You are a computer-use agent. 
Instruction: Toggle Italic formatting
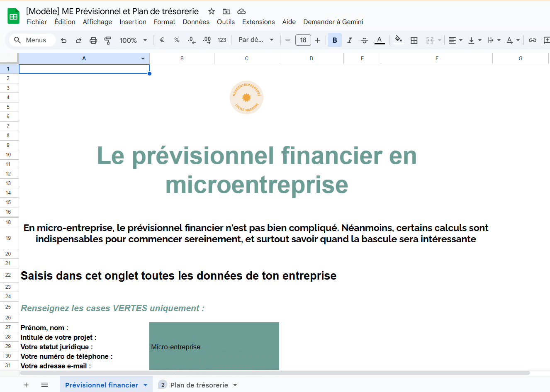coord(350,40)
